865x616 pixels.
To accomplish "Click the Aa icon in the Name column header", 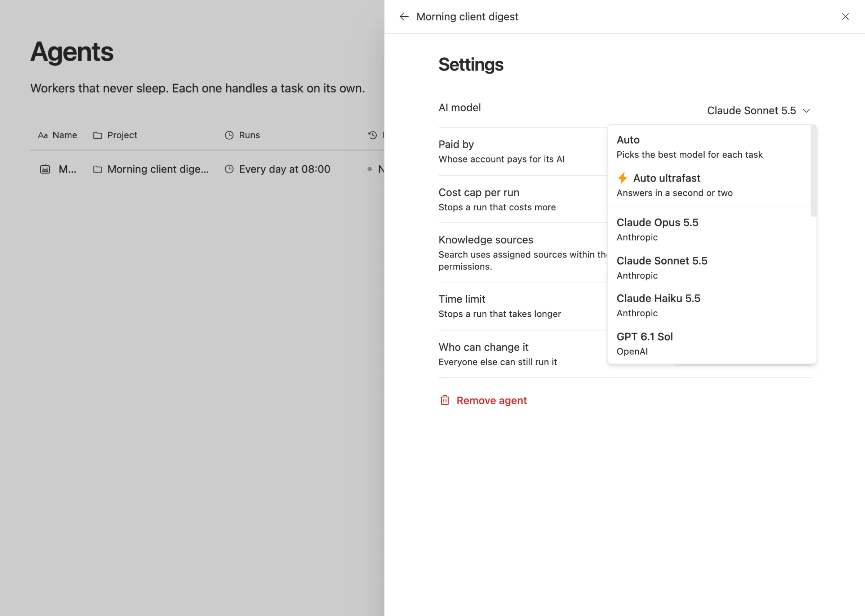I will coord(43,135).
